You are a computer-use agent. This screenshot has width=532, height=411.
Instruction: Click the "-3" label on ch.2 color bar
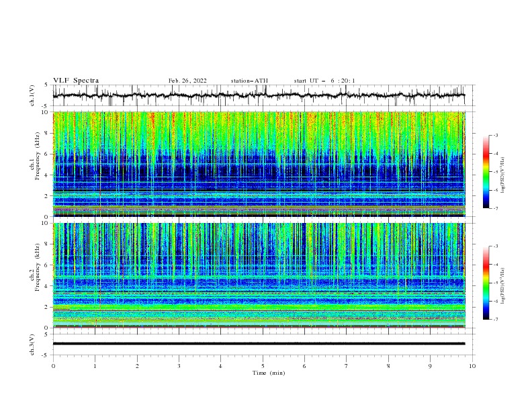pos(495,246)
